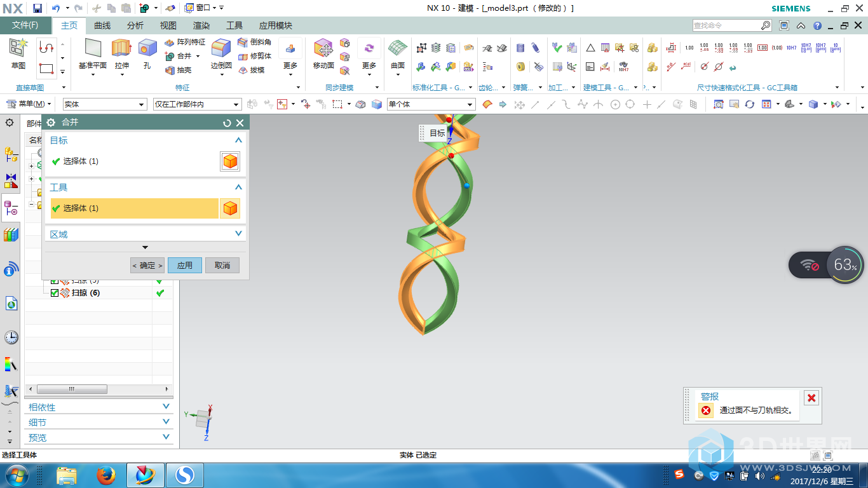Expand the 细节 panel
Viewport: 868px width, 488px height.
[x=166, y=422]
